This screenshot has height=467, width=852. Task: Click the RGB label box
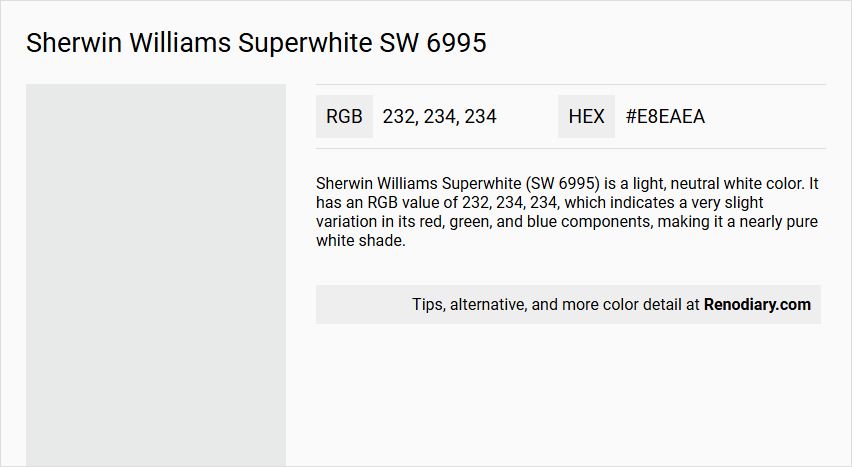click(x=344, y=117)
